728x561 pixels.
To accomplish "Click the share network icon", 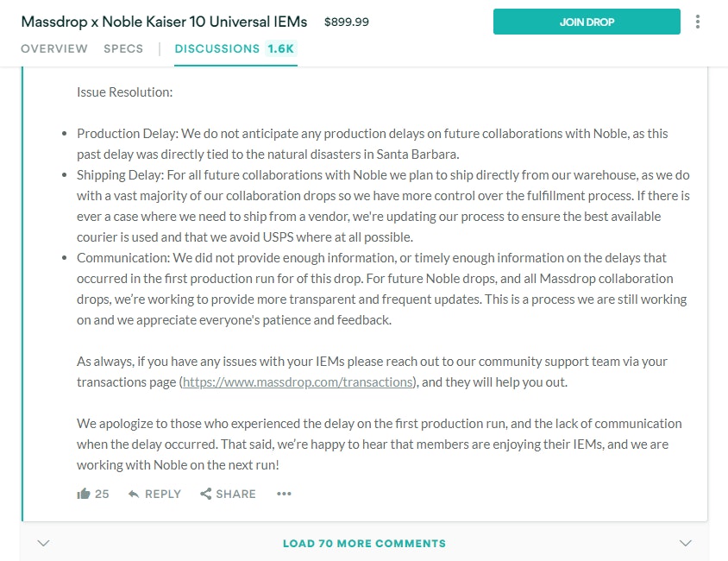I will tap(205, 494).
